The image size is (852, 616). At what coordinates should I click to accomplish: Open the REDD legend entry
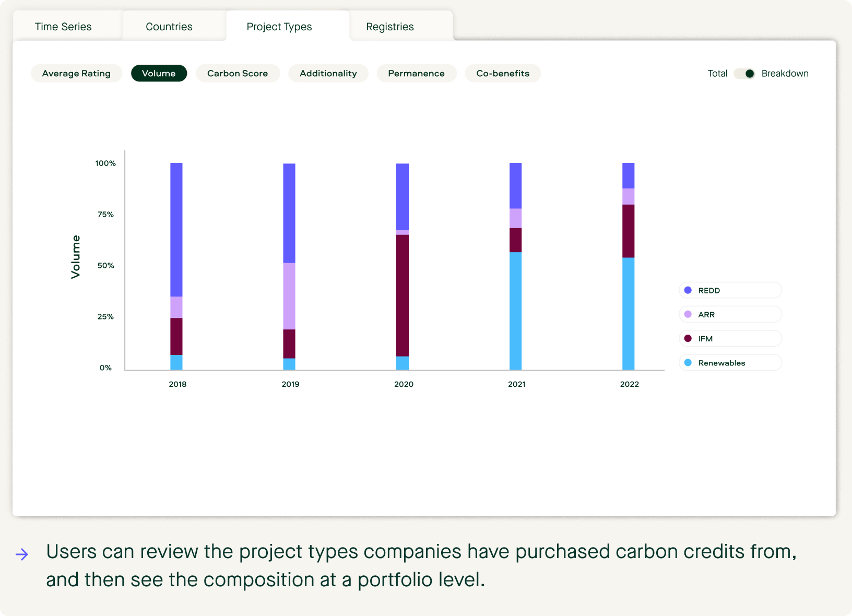point(730,290)
